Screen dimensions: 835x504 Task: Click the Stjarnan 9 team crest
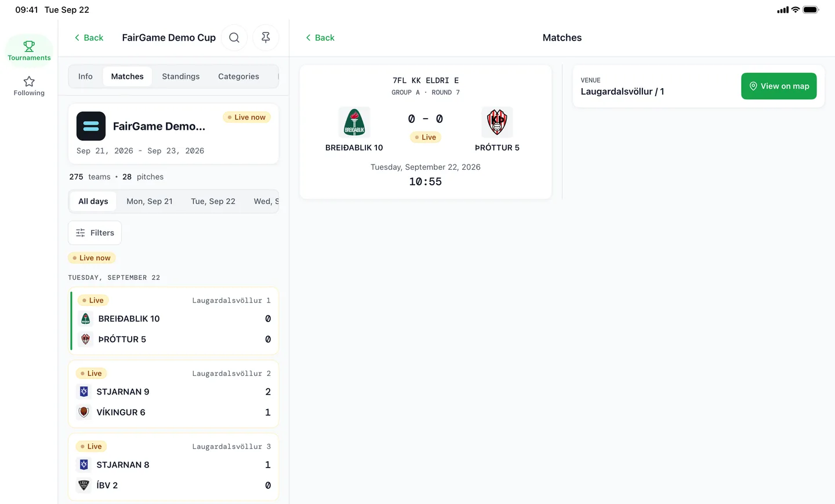[84, 392]
